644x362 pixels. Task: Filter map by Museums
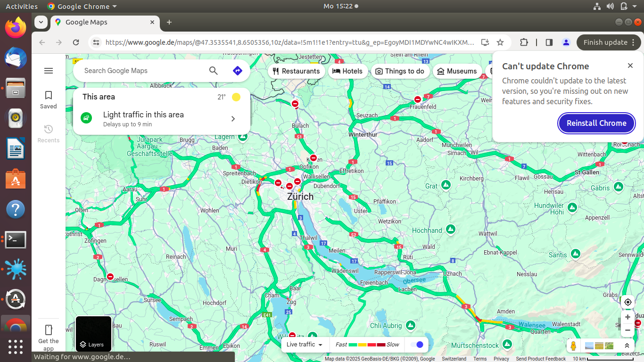point(457,71)
